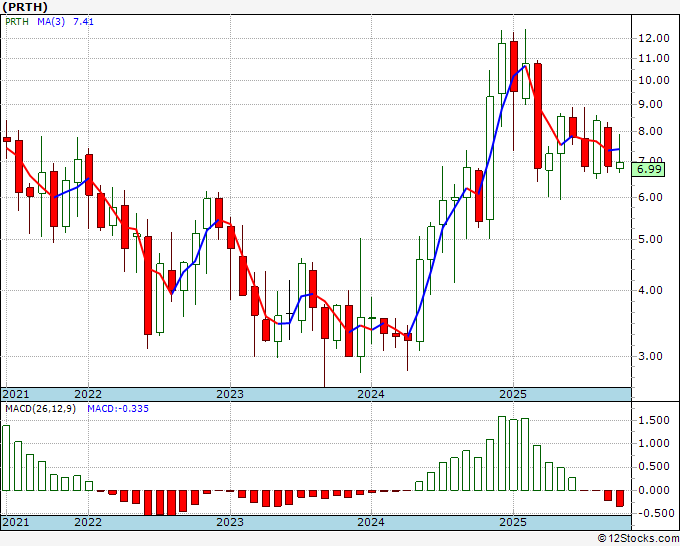Click the 2025 marker on upper timeline
The width and height of the screenshot is (680, 546).
tap(513, 394)
